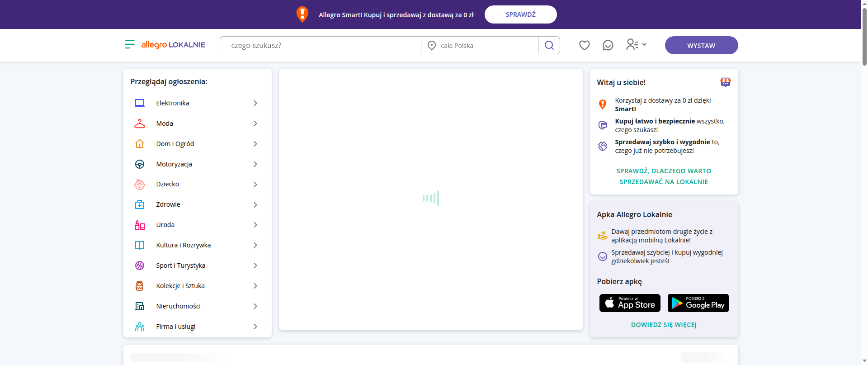Click the Elektronika laptop icon
Screen dimensions: 868x365
(140, 103)
